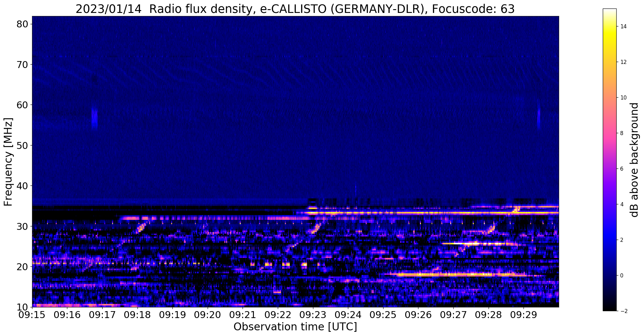Click the 09:15 time tick label
Viewport: 644px width, 336px height.
tap(32, 315)
